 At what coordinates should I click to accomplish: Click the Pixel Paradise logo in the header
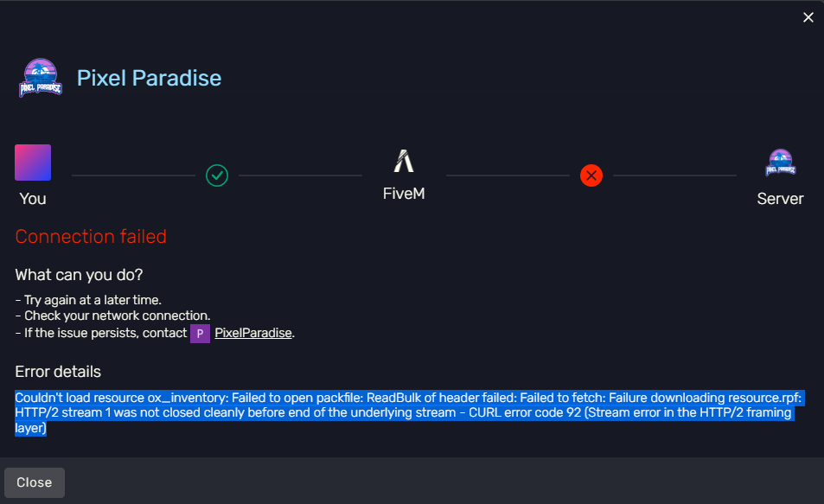[x=41, y=78]
